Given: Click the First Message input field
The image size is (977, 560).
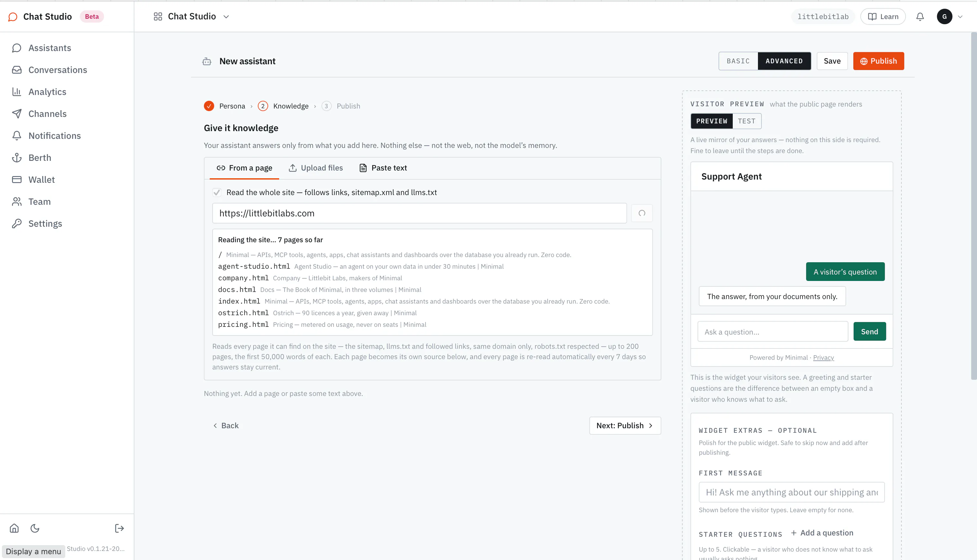Looking at the screenshot, I should (792, 492).
